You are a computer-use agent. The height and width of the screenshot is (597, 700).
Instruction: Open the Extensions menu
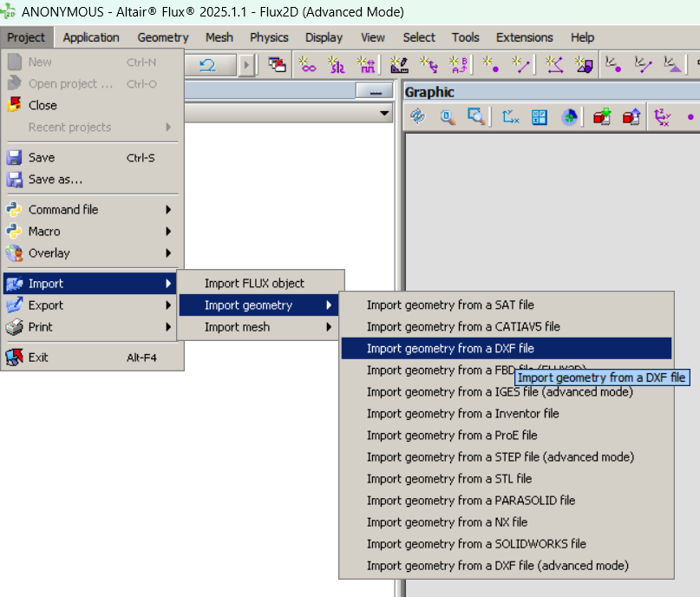525,37
